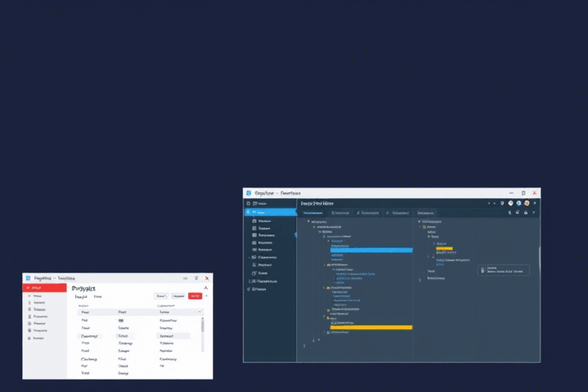Image resolution: width=588 pixels, height=392 pixels.
Task: Click the blue app logo in the dark window title bar
Action: pyautogui.click(x=248, y=194)
